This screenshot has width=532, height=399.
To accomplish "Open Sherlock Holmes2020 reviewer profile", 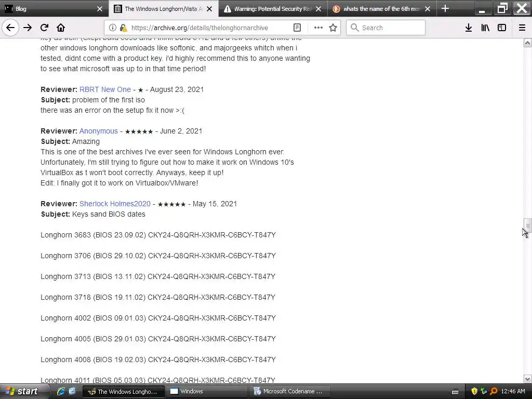I will [115, 204].
